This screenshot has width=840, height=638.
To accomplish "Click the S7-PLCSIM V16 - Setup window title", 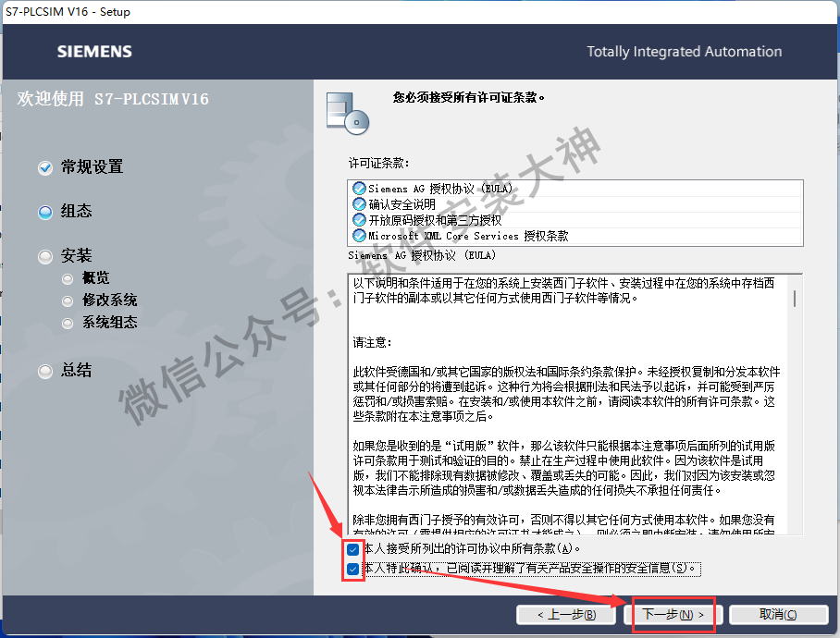I will pyautogui.click(x=68, y=11).
